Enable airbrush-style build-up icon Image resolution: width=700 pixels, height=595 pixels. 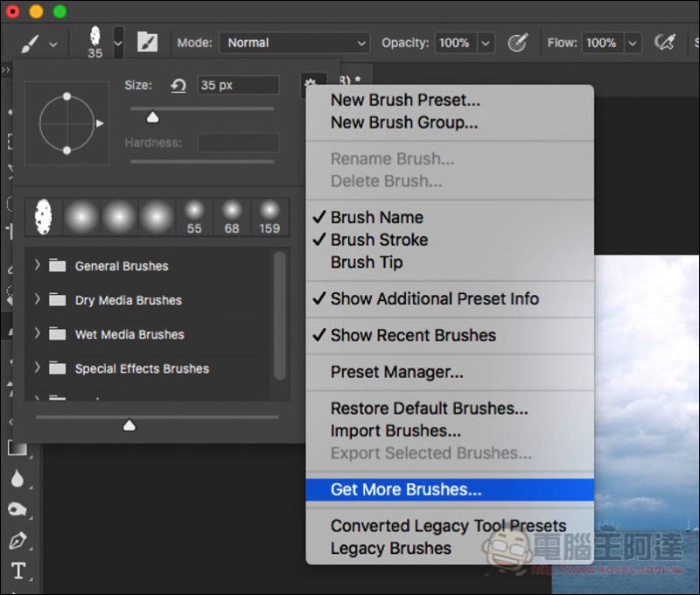click(665, 42)
